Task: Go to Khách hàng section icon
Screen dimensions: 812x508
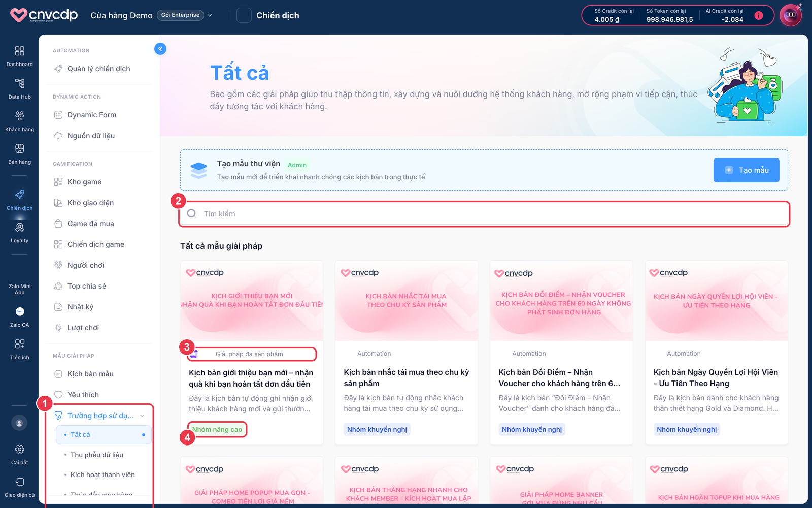Action: (x=19, y=116)
